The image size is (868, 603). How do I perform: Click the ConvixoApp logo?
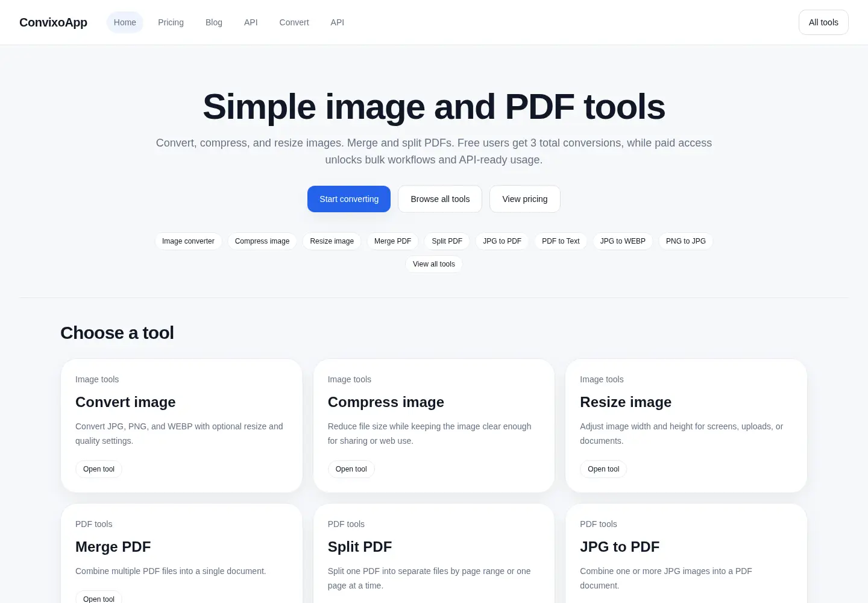click(53, 22)
